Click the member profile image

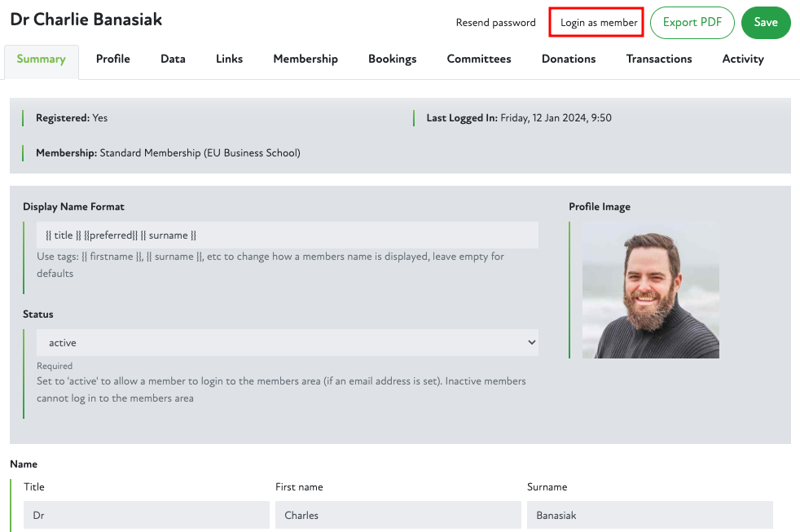pyautogui.click(x=650, y=290)
